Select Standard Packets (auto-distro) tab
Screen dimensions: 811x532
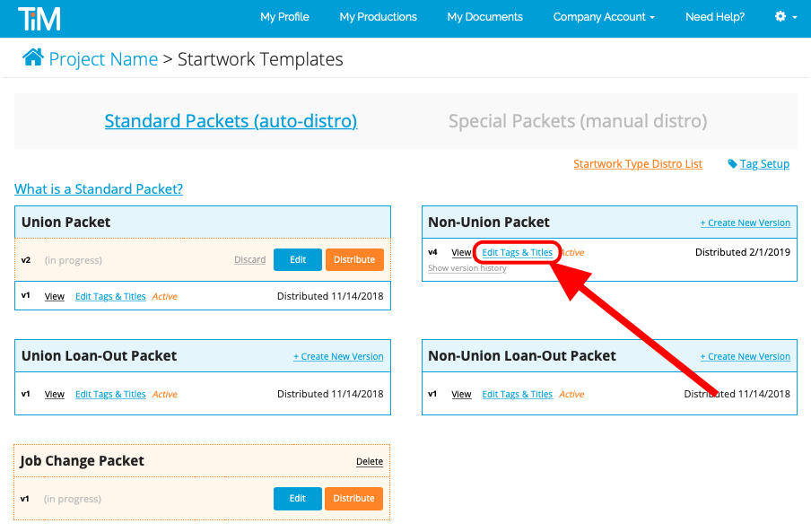pyautogui.click(x=231, y=121)
